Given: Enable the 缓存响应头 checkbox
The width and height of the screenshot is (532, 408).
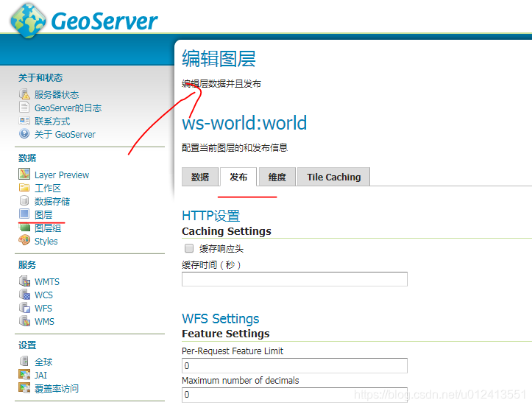Looking at the screenshot, I should [189, 248].
